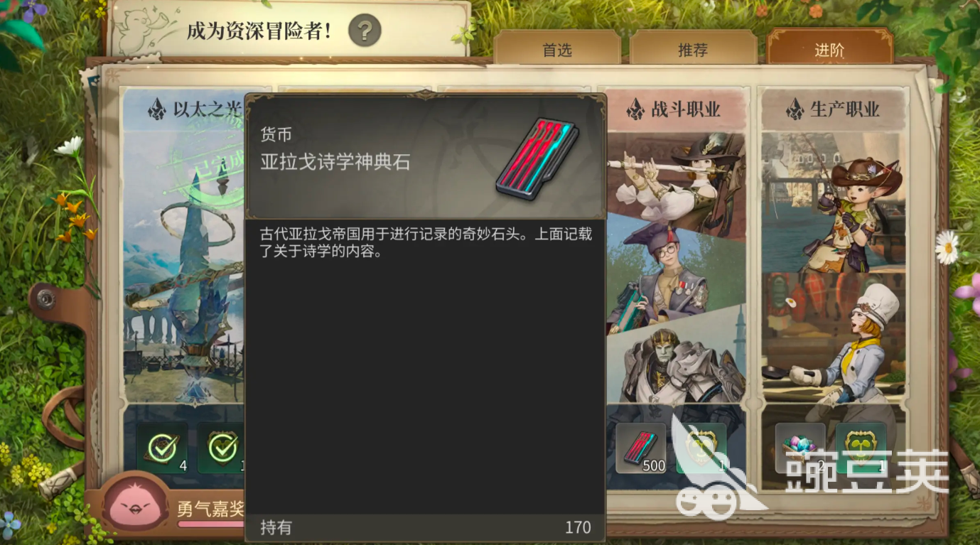The width and height of the screenshot is (980, 545).
Task: Select the completed checkmark reward labeled 4
Action: click(163, 448)
